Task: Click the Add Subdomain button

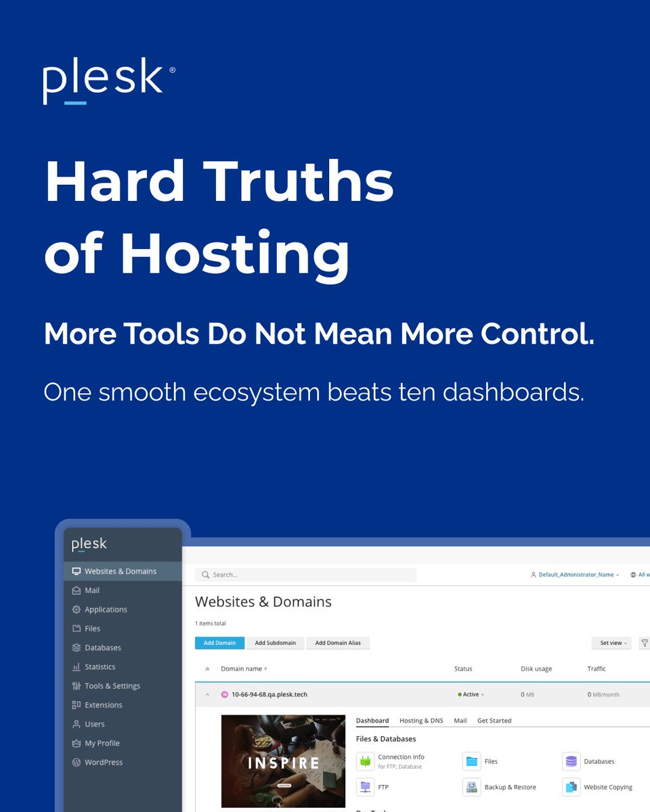Action: pyautogui.click(x=275, y=643)
